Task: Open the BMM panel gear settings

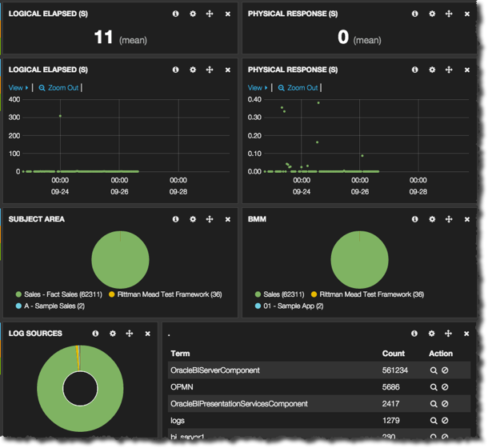Action: (432, 219)
